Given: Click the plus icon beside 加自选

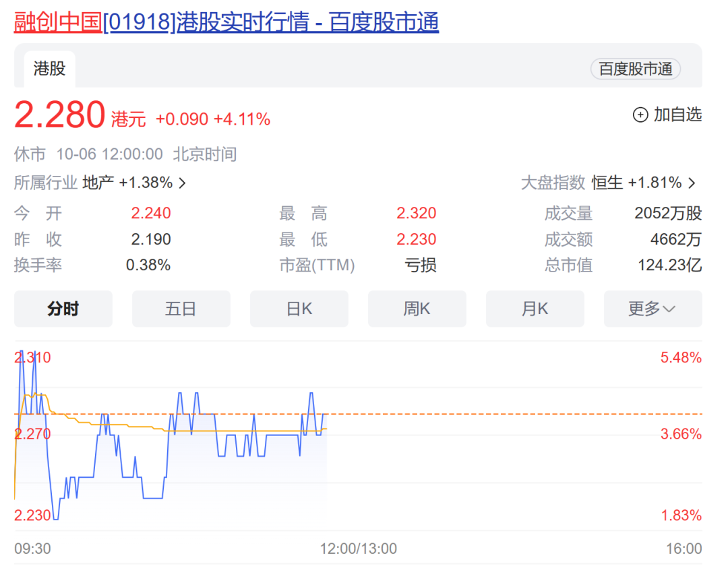Looking at the screenshot, I should (x=640, y=115).
